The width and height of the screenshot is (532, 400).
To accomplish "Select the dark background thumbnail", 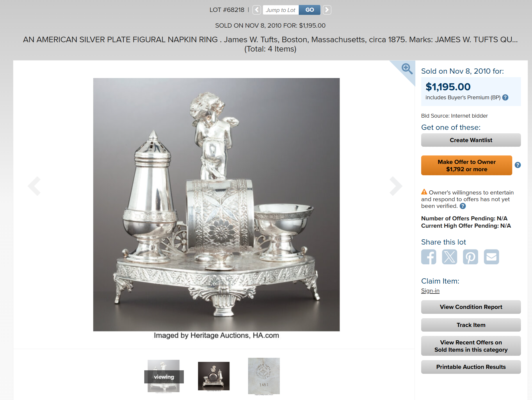I will [214, 376].
